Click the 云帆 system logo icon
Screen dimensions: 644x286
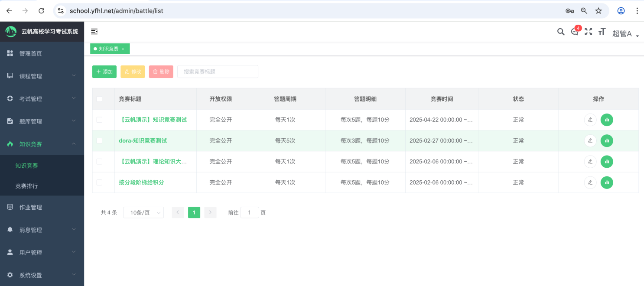[x=11, y=32]
